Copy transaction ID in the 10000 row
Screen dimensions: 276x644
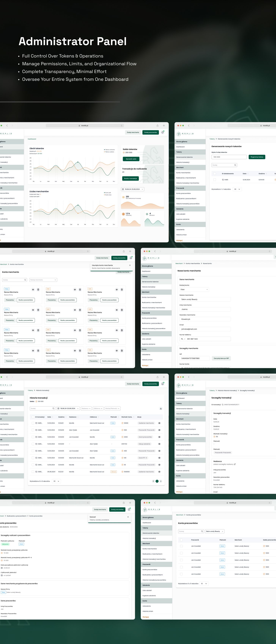(x=36, y=423)
